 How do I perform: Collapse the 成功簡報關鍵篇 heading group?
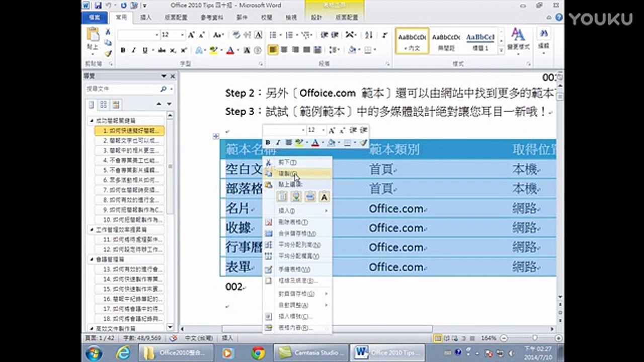tap(92, 121)
